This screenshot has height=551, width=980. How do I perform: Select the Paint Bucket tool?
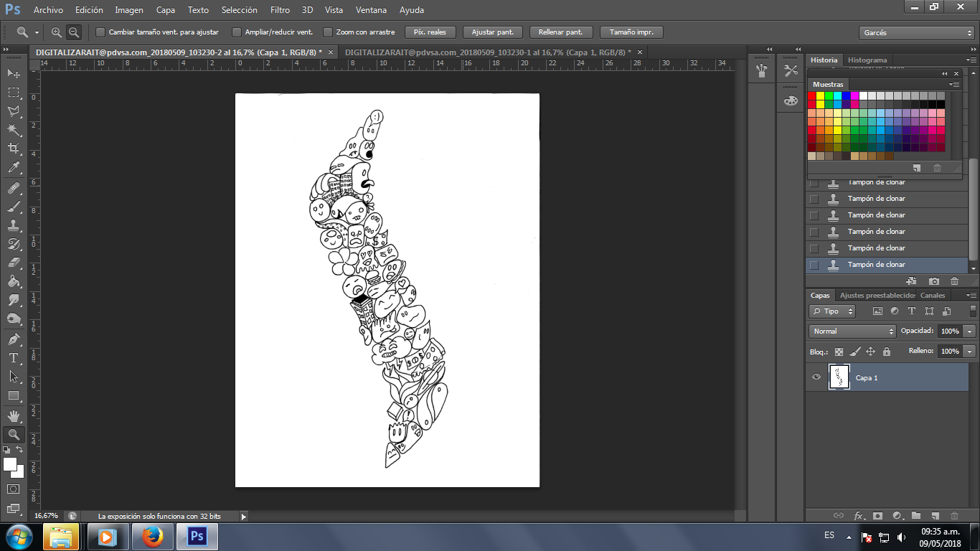[14, 281]
